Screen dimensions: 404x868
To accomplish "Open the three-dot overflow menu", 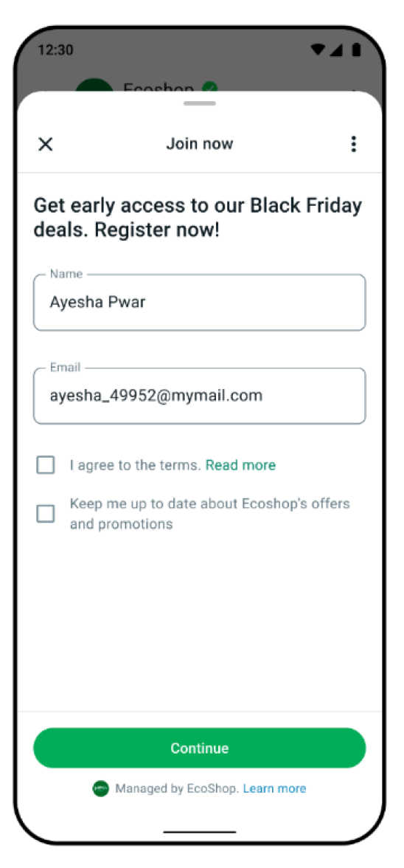I will 354,144.
